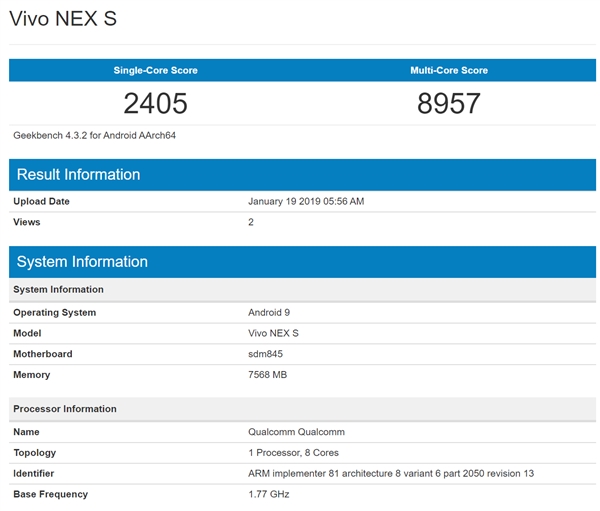Viewport: 600px width, 511px height.
Task: Click the Operating System label
Action: pyautogui.click(x=55, y=313)
